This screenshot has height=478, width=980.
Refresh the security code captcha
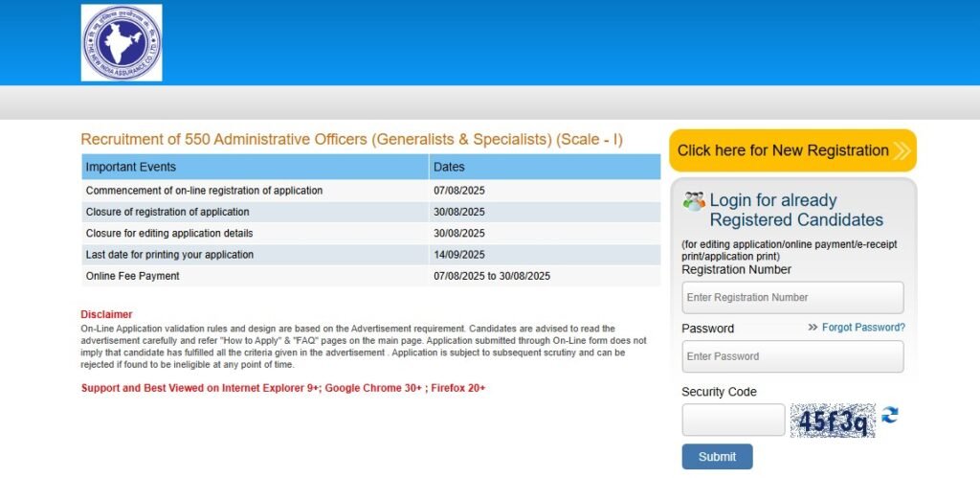[889, 415]
